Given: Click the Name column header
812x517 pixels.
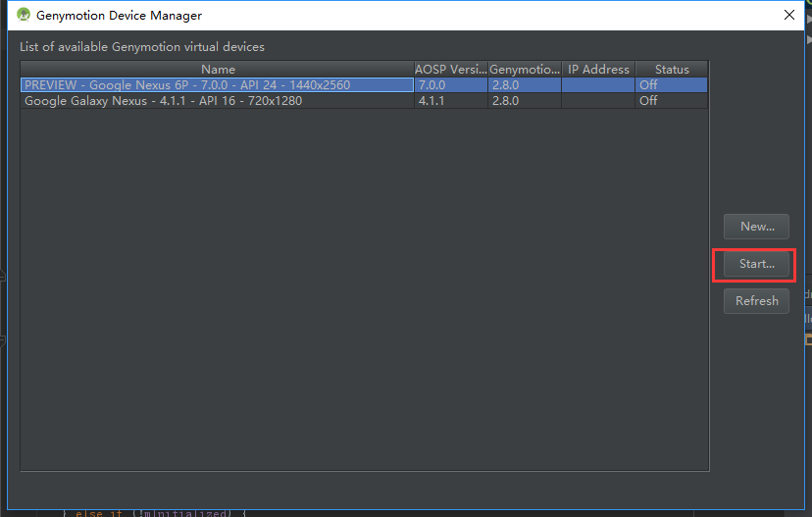Looking at the screenshot, I should pos(218,69).
